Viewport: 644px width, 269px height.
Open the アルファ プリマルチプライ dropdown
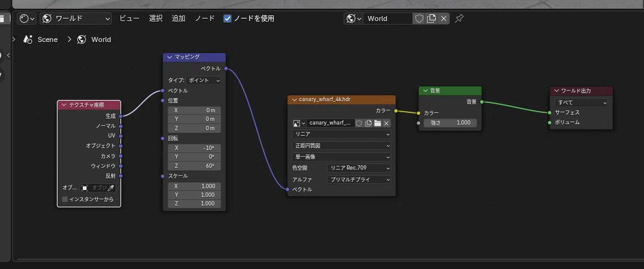point(359,179)
